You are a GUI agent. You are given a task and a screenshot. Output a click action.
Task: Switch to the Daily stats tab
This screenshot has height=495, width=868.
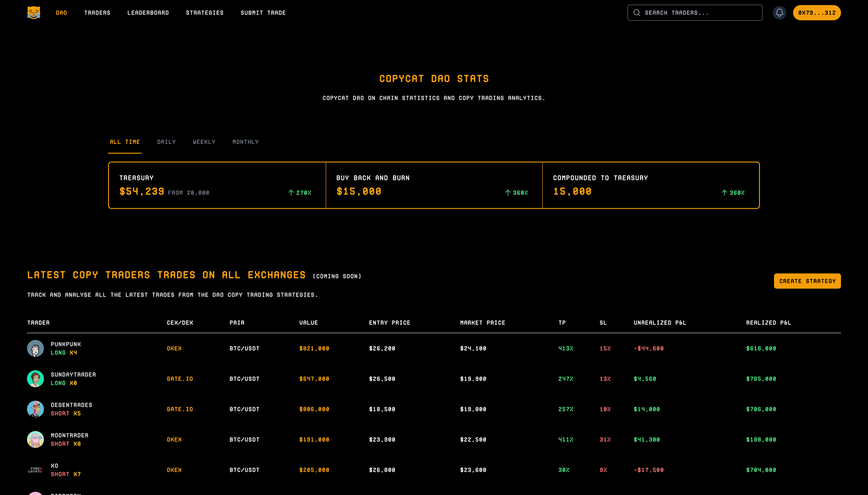(x=166, y=142)
